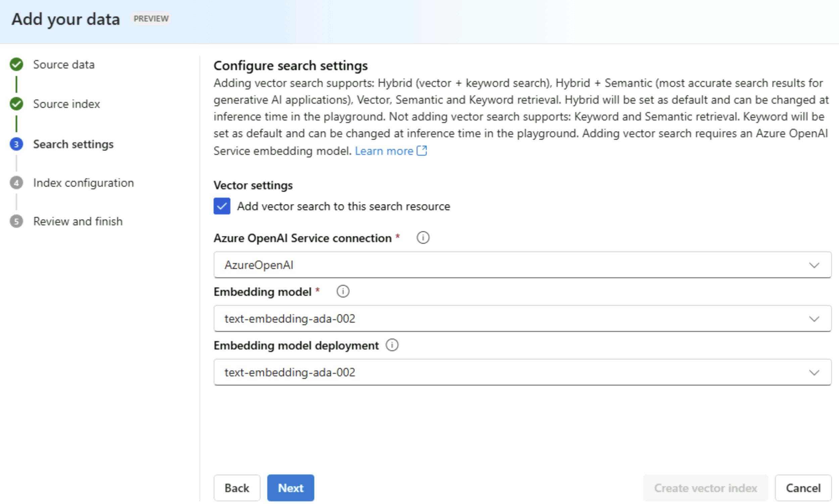The width and height of the screenshot is (839, 504).
Task: Click the Source data completed checkmark icon
Action: click(x=16, y=64)
